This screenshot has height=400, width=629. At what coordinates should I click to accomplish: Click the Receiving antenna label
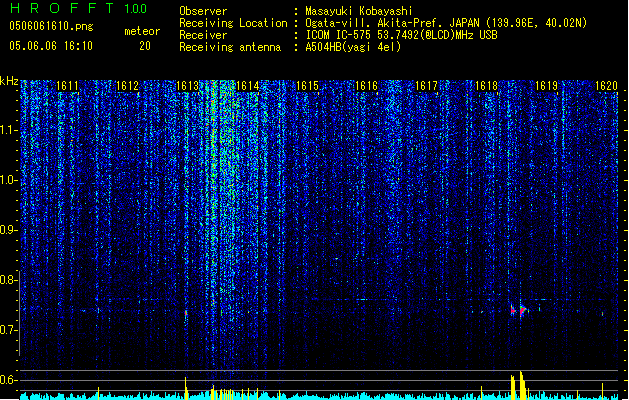pos(230,47)
